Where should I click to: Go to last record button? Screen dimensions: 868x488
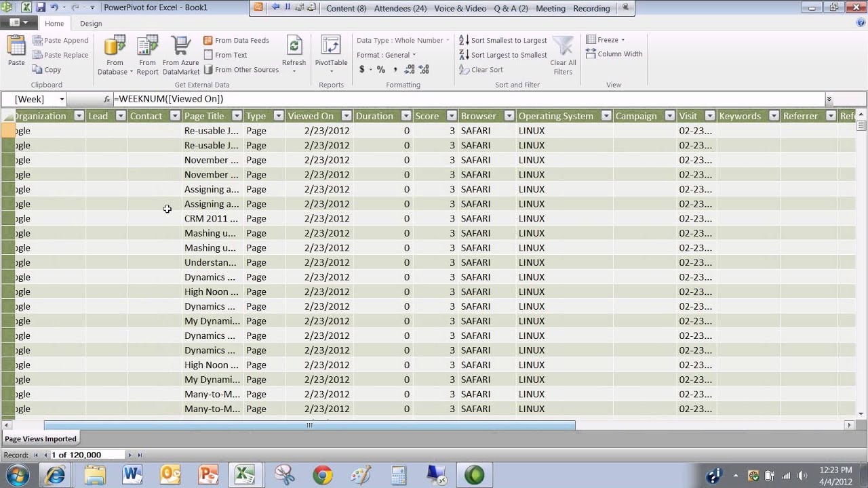(x=140, y=455)
